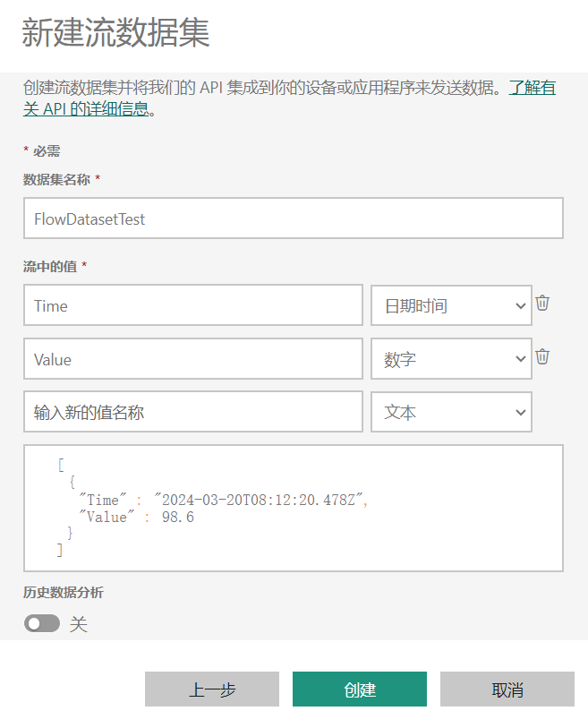Click the 历史数据分析 label

tap(64, 592)
